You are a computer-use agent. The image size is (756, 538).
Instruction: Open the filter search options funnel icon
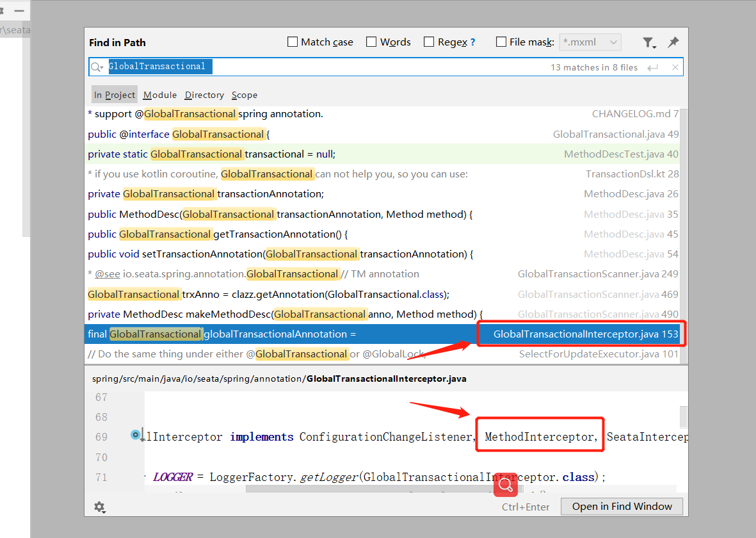coord(649,43)
